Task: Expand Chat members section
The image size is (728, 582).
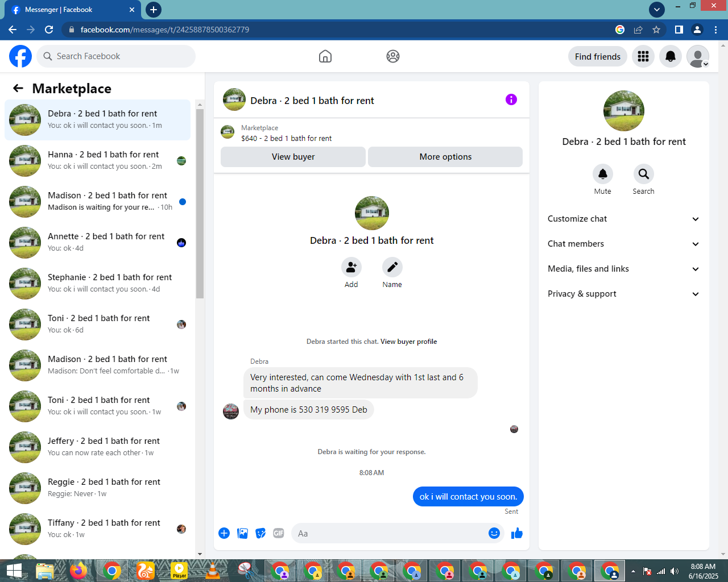Action: [624, 244]
